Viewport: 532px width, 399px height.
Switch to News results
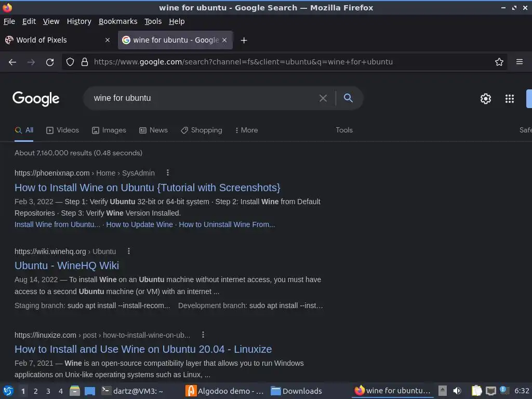[153, 130]
